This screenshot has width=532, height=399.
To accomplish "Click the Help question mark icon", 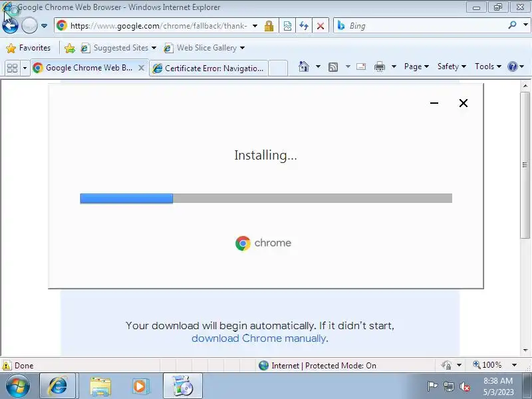I will pyautogui.click(x=512, y=66).
